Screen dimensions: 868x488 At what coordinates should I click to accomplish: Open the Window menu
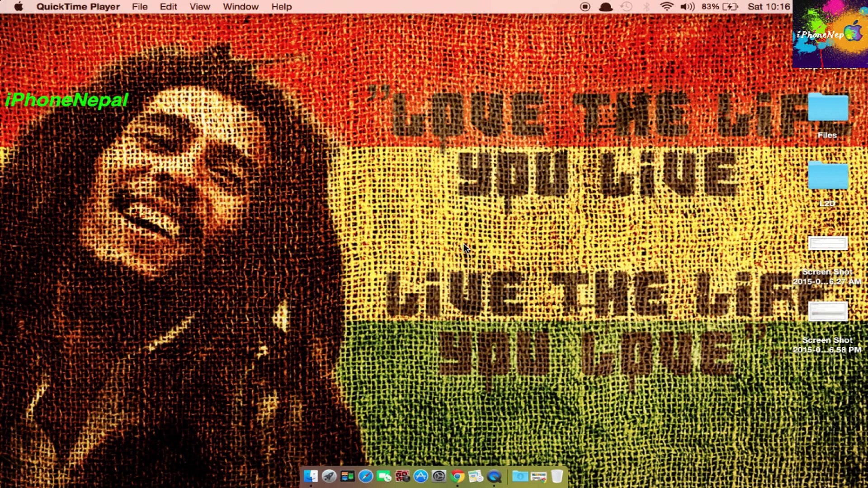(x=241, y=7)
